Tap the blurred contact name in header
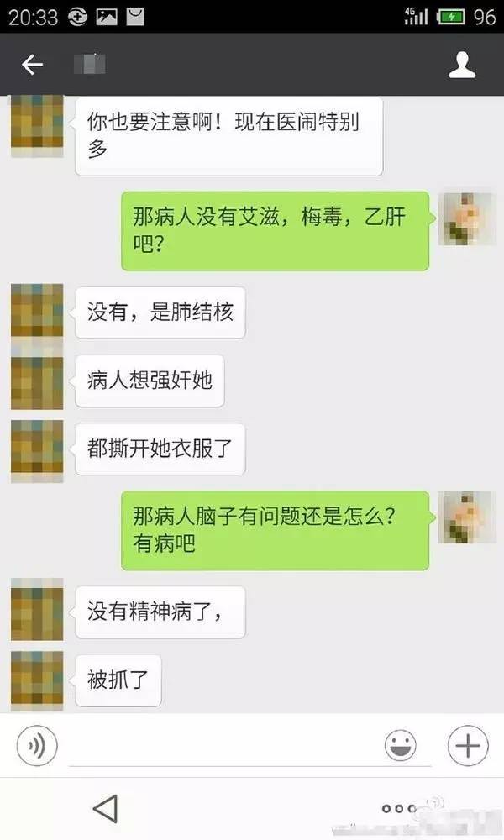Image resolution: width=504 pixels, height=840 pixels. tap(89, 65)
